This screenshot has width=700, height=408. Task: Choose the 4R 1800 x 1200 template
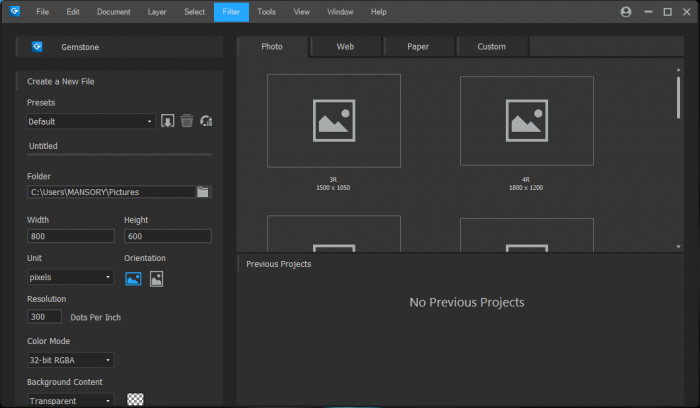526,120
